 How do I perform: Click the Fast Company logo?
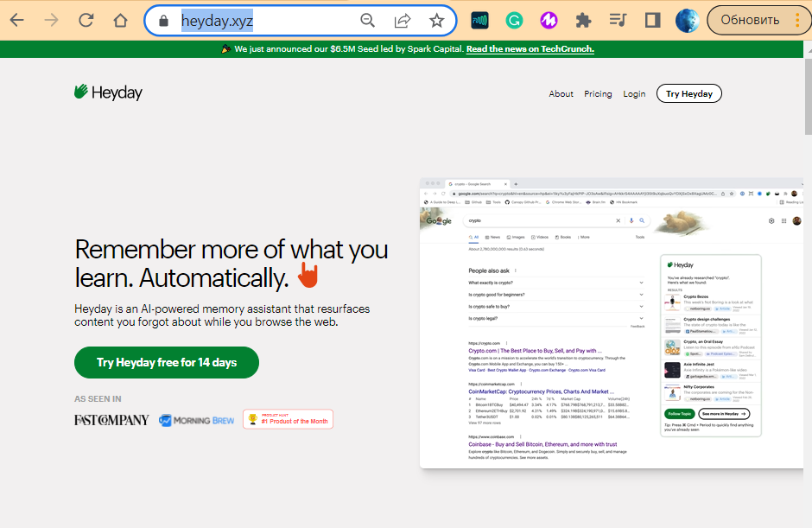coord(111,420)
